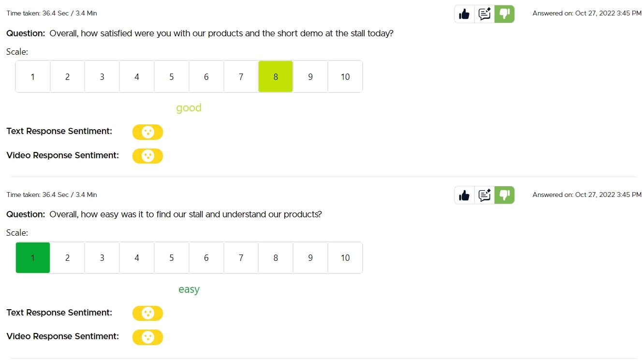Click the 'easy' rating label
644x361 pixels.
189,289
